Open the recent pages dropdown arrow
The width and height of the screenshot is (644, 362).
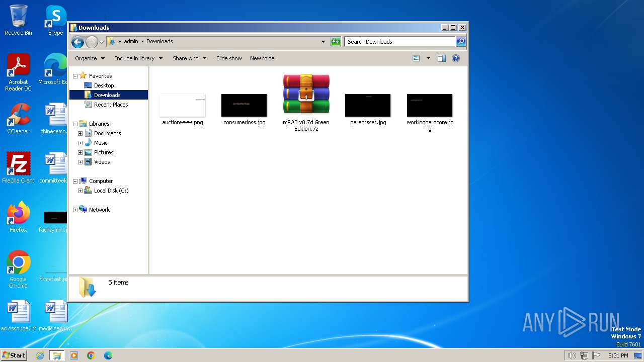click(101, 42)
